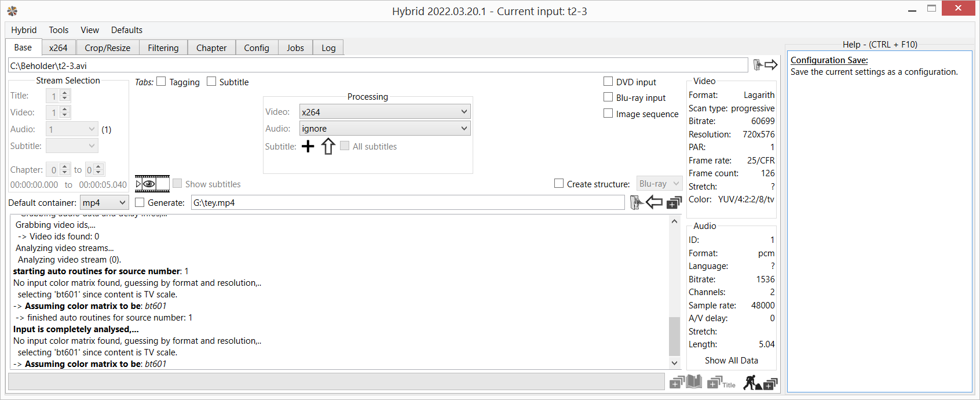The image size is (980, 400).
Task: Open the Stream Selection Subtitle dropdown
Action: (72, 146)
